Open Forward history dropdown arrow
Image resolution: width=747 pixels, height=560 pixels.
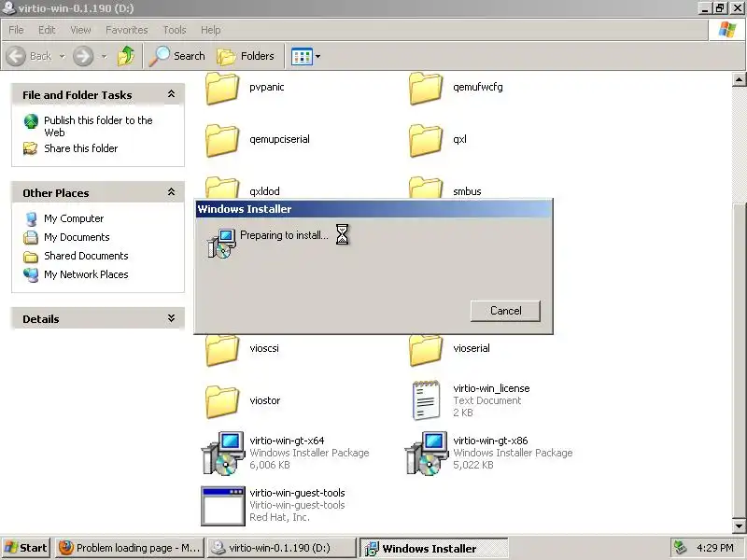tap(105, 57)
